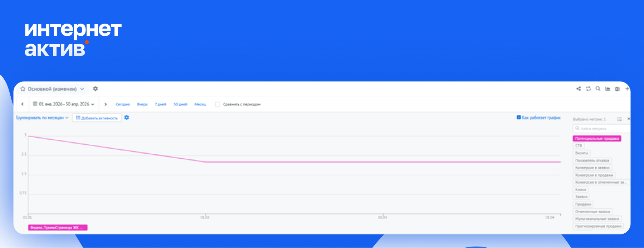Focus the Найти метрику search field

click(x=601, y=129)
